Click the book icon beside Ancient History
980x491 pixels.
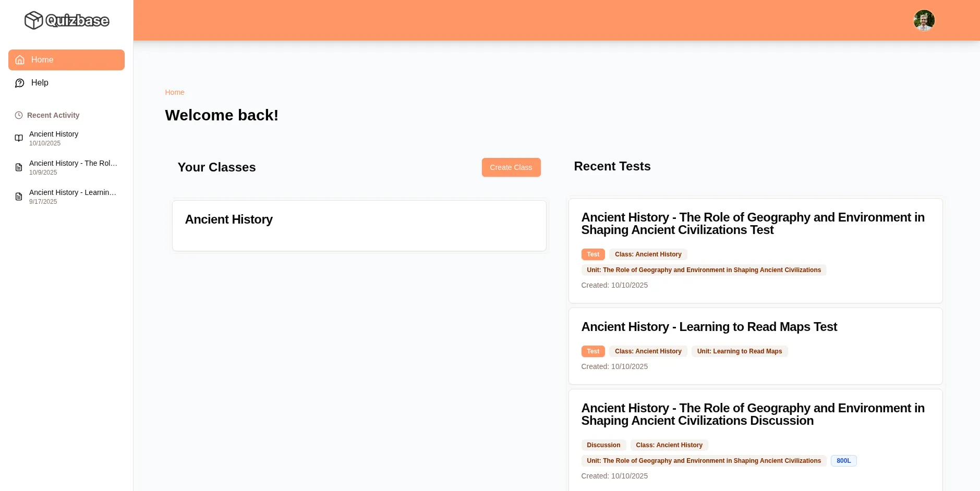point(19,138)
